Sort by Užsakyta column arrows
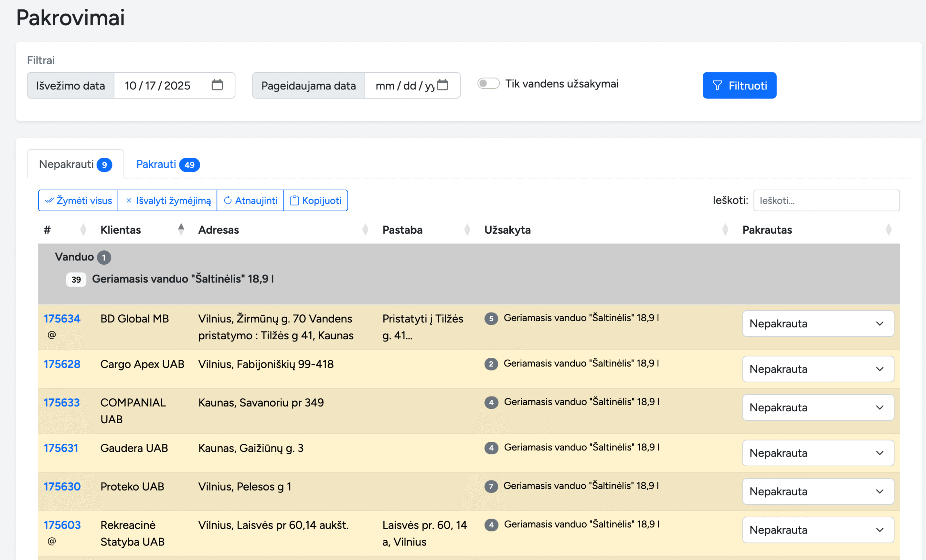 coord(725,230)
